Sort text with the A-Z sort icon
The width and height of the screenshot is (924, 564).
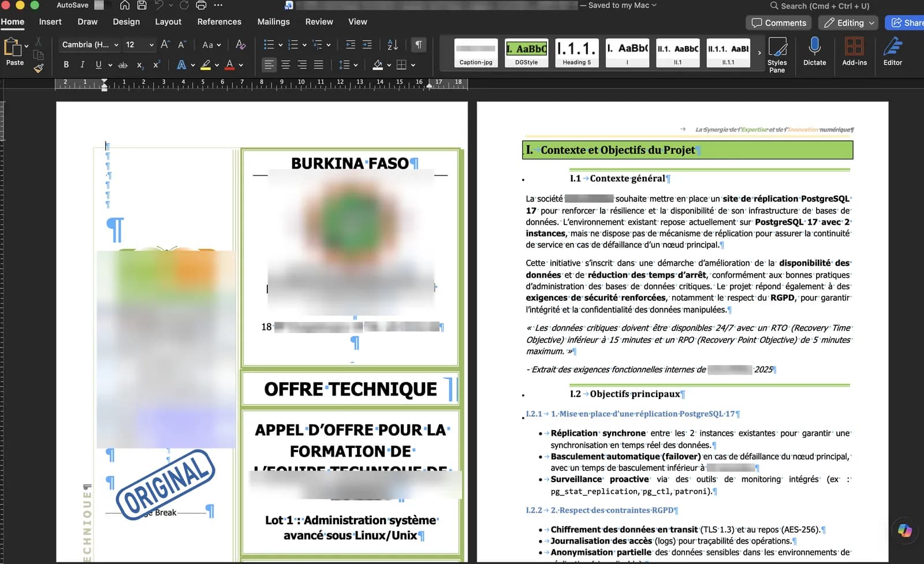393,44
